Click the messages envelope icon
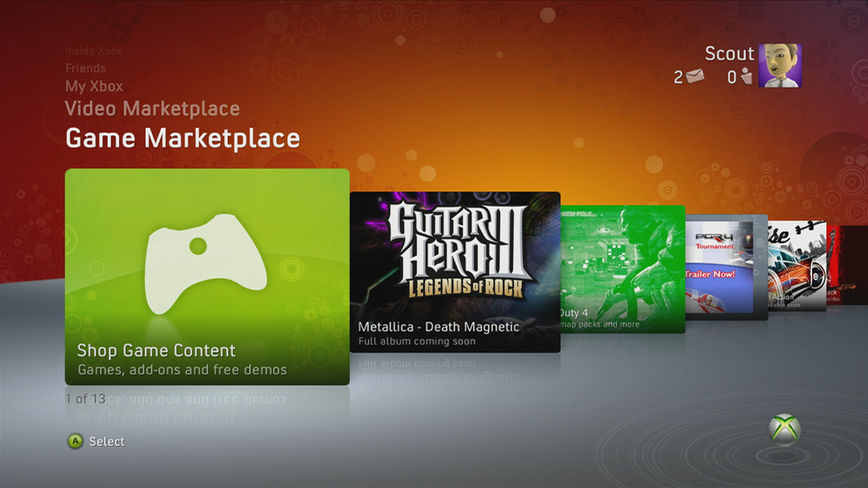 click(x=695, y=75)
